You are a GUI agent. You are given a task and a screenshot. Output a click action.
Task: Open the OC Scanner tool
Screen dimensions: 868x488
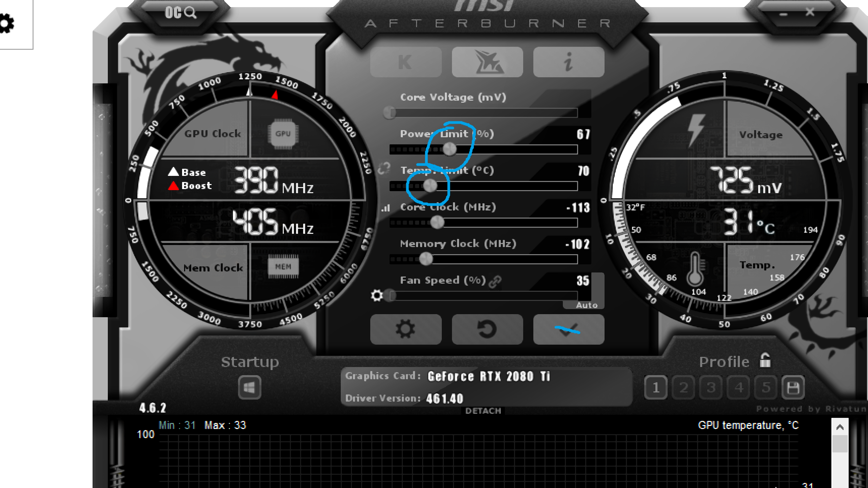point(180,13)
